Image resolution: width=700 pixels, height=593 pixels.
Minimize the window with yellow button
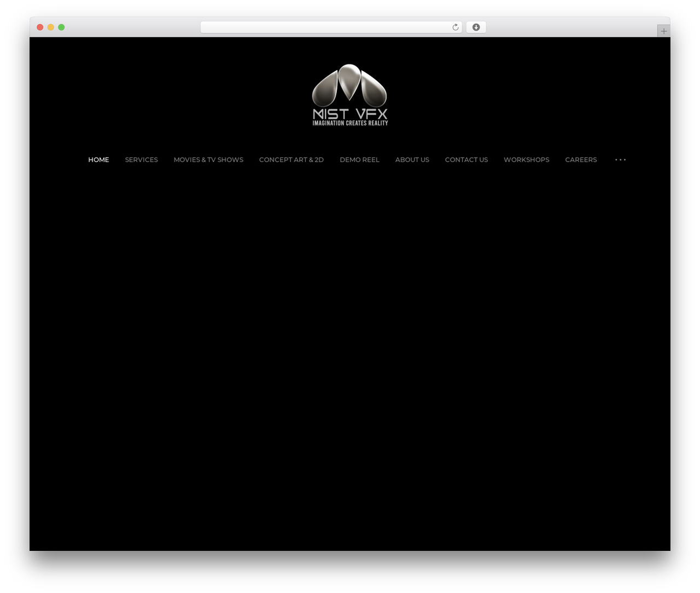tap(50, 27)
